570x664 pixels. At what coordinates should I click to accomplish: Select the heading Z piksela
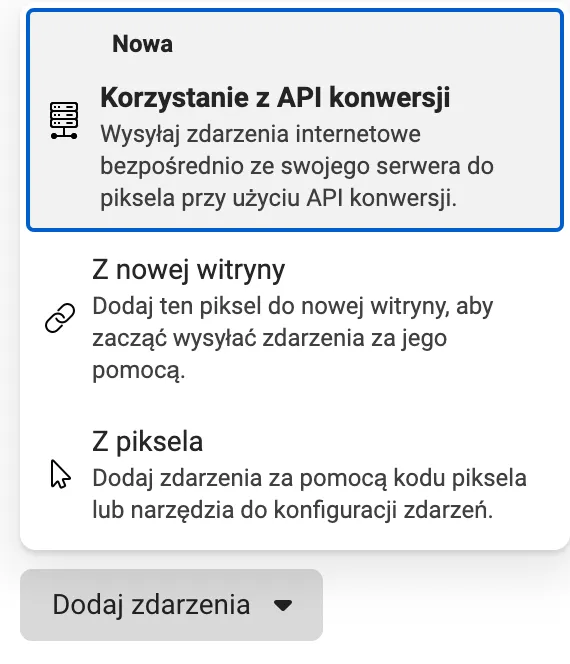click(147, 442)
